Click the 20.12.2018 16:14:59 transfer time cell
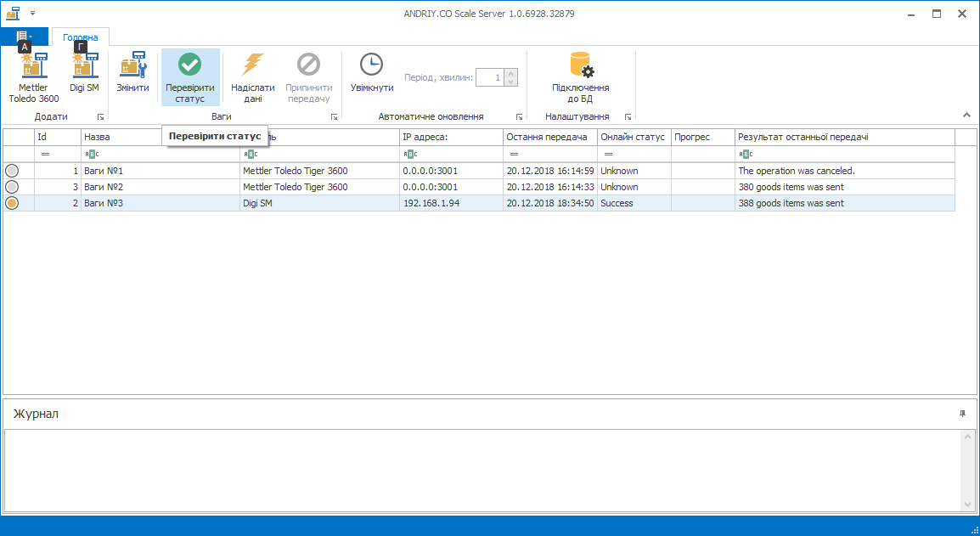Viewport: 980px width, 536px height. (x=550, y=171)
